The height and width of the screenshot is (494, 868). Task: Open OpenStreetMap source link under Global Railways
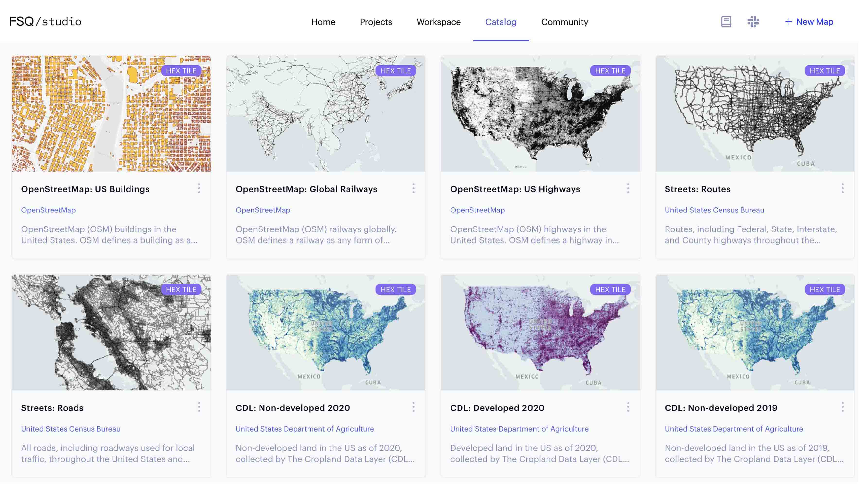pyautogui.click(x=263, y=210)
